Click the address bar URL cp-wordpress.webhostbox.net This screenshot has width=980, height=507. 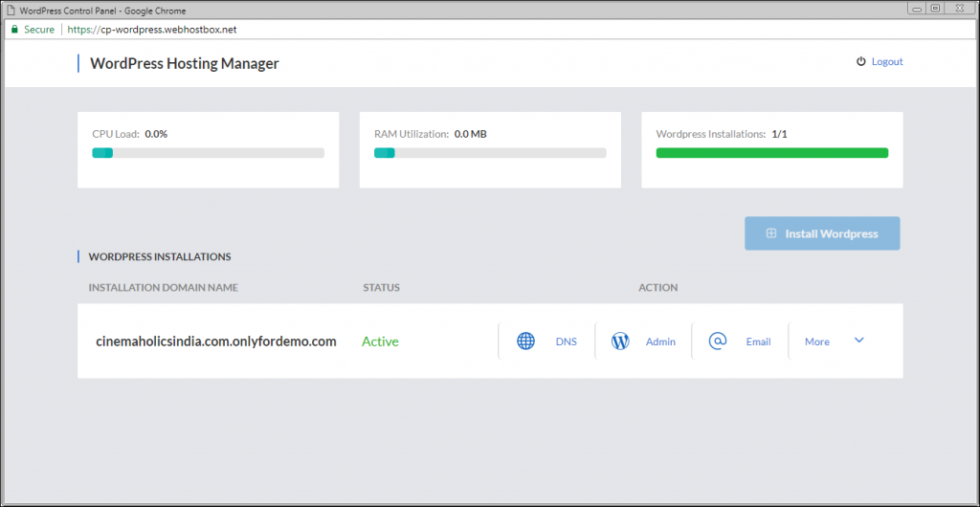[x=152, y=30]
